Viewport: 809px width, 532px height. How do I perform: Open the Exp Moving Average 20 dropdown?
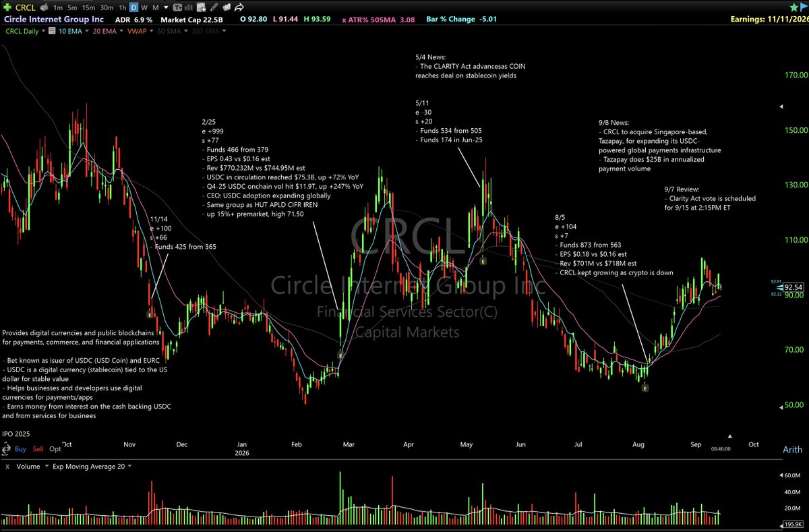click(129, 466)
